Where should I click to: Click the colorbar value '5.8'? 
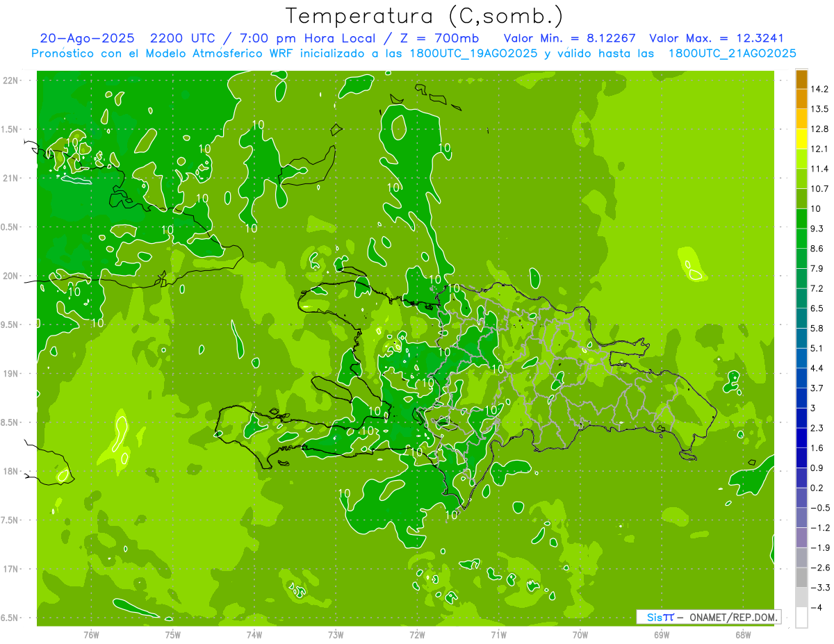click(x=817, y=328)
